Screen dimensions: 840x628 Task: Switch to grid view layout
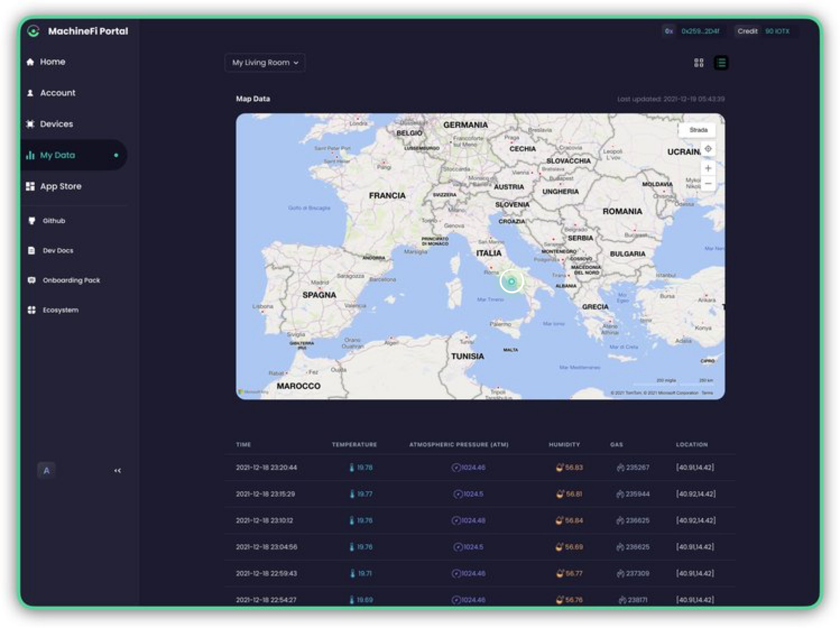699,63
